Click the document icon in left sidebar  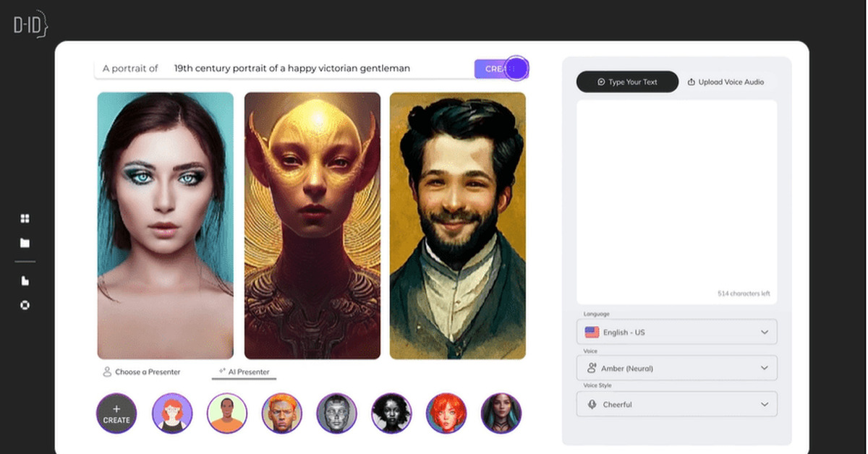pyautogui.click(x=25, y=281)
